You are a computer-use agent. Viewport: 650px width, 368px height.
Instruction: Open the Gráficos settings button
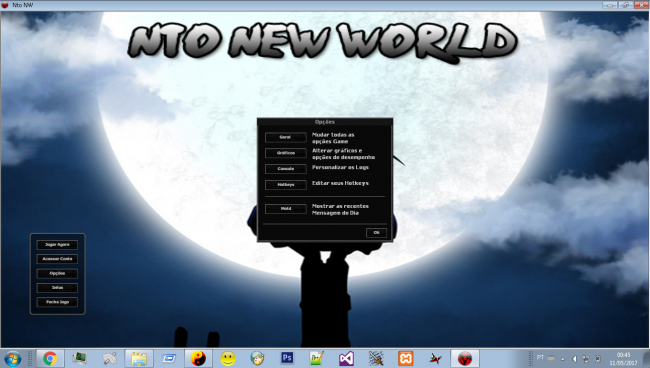(x=286, y=153)
